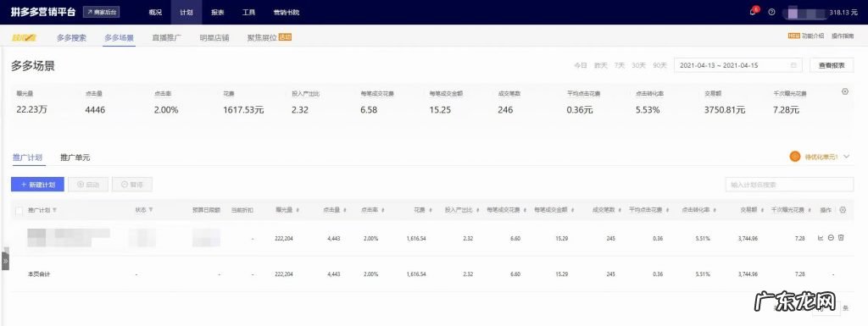Expand the left sidebar arrow handle
Image resolution: width=868 pixels, height=326 pixels.
[x=5, y=260]
